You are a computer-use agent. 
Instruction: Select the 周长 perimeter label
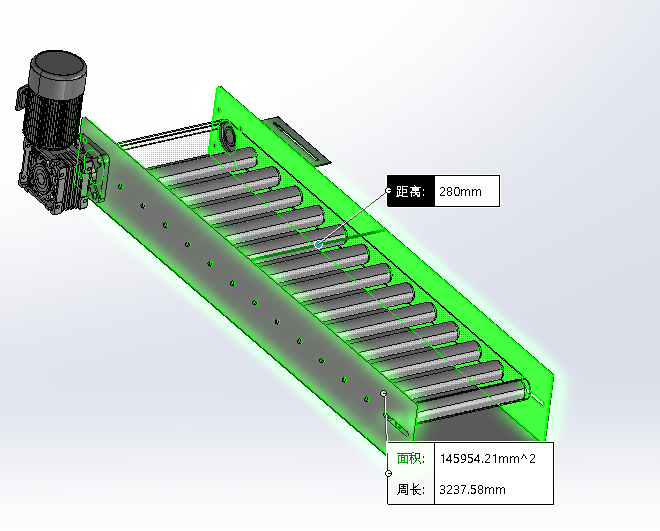pos(411,490)
